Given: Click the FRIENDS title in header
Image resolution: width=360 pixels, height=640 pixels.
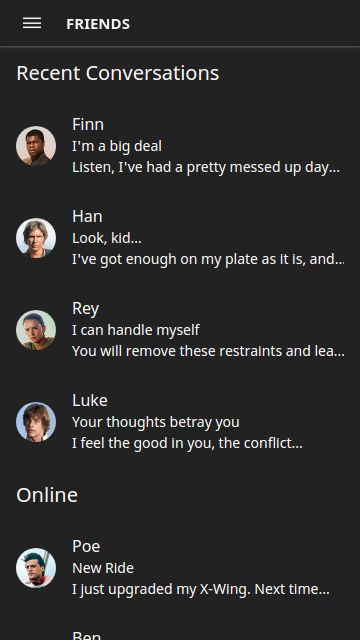Looking at the screenshot, I should pyautogui.click(x=98, y=24).
